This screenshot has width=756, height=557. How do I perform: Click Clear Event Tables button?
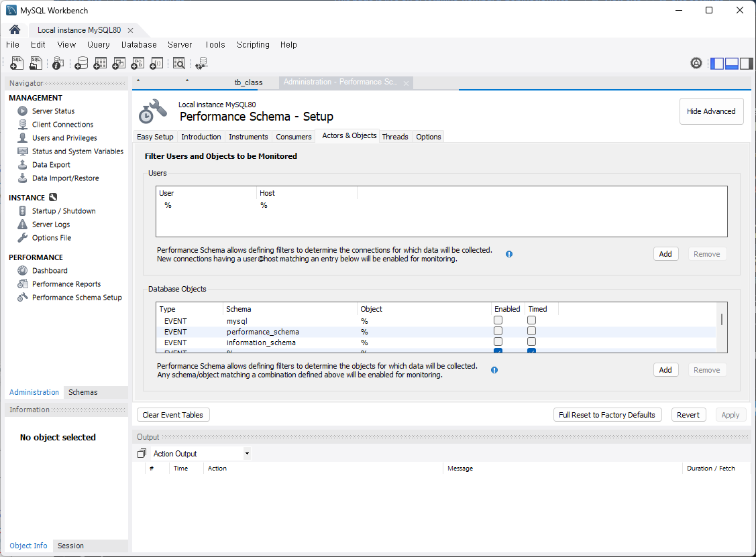click(173, 415)
